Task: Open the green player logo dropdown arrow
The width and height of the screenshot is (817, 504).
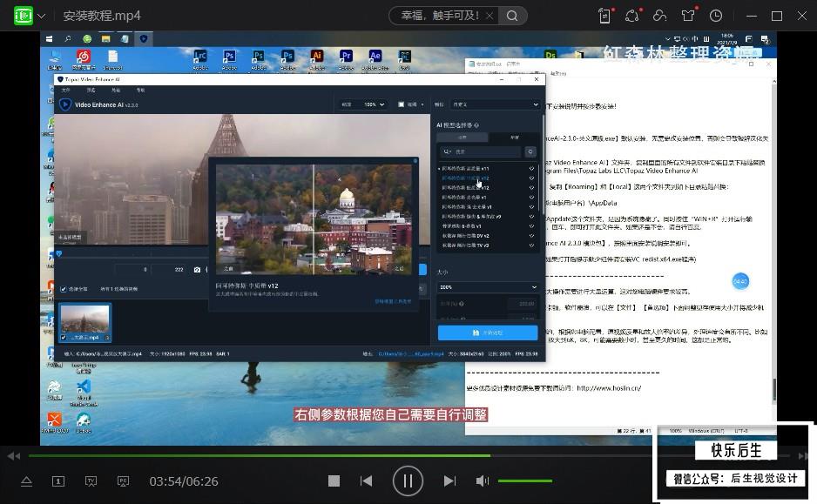Action: pyautogui.click(x=41, y=17)
